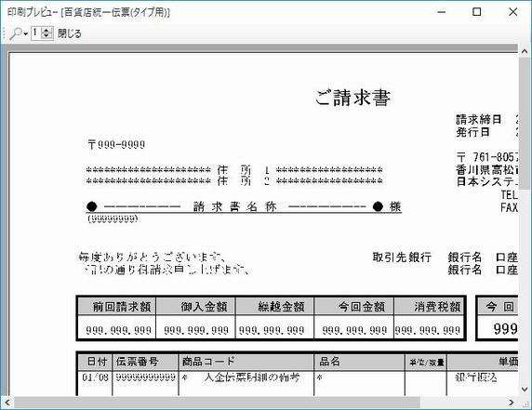
Task: Minimize the print preview window
Action: 442,12
